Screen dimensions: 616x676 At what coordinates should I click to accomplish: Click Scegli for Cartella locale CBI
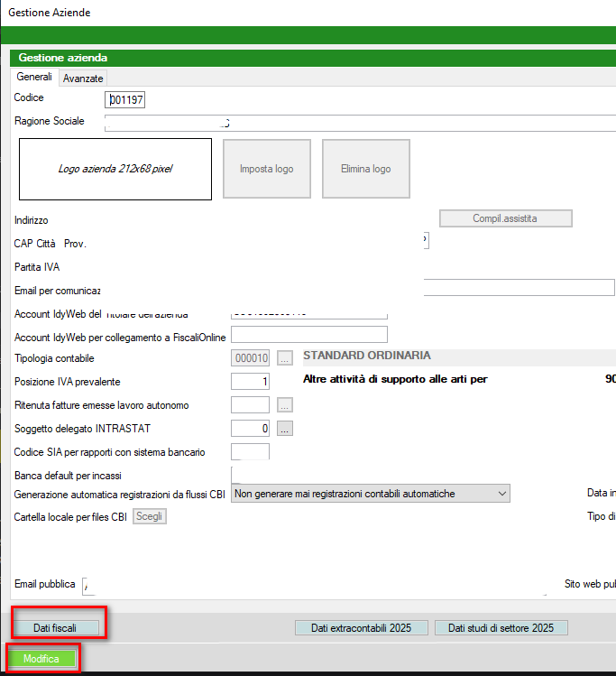click(150, 516)
